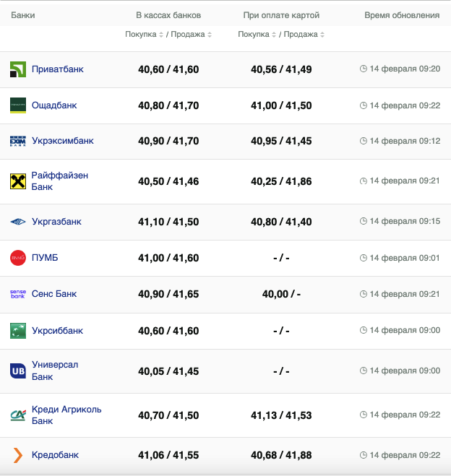Click the orange Кредобанк chevron logo
The height and width of the screenshot is (476, 451).
tap(18, 455)
